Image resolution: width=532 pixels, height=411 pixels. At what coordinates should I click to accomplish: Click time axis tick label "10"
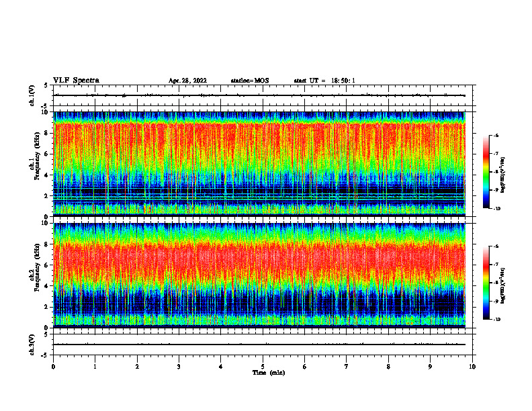[472, 367]
